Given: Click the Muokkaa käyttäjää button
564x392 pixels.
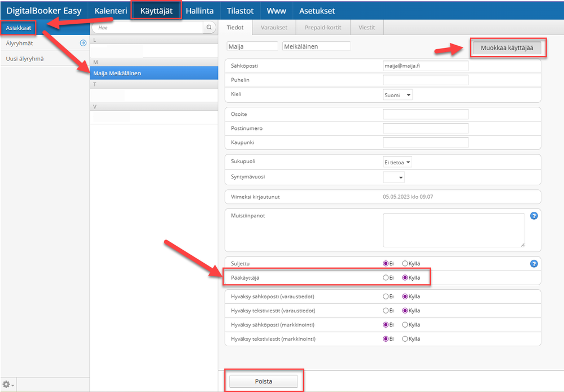Looking at the screenshot, I should click(x=507, y=47).
